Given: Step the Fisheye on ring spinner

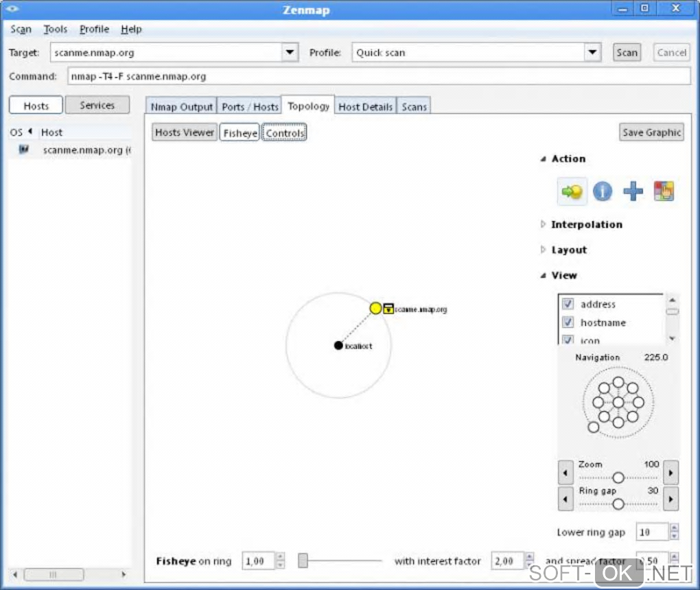Looking at the screenshot, I should [x=281, y=560].
